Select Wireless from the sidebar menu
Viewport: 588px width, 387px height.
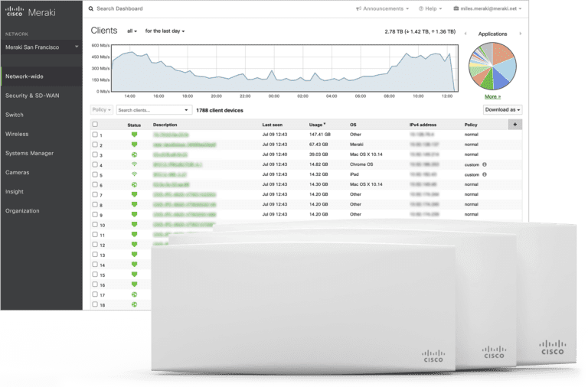click(17, 134)
